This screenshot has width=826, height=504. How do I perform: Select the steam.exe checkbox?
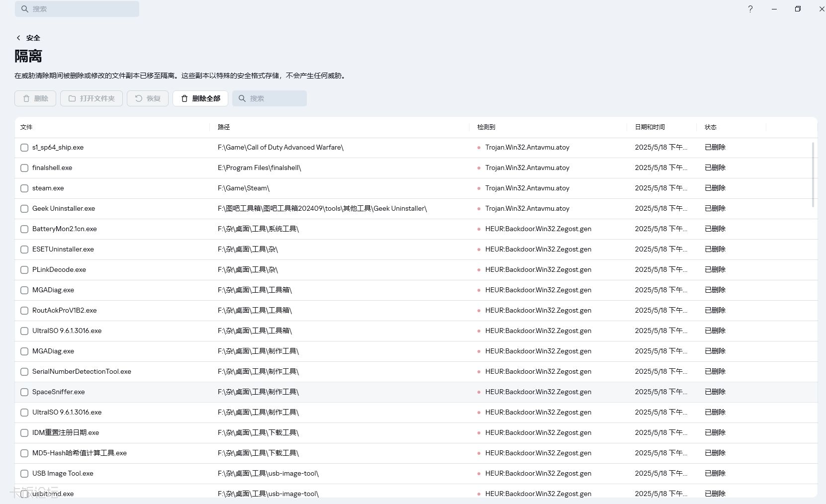tap(24, 188)
